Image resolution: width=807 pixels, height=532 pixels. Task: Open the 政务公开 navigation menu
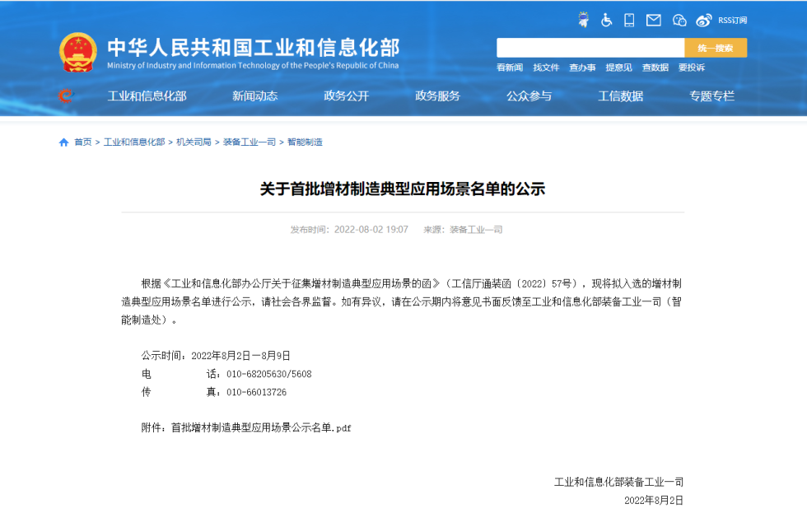[x=346, y=96]
